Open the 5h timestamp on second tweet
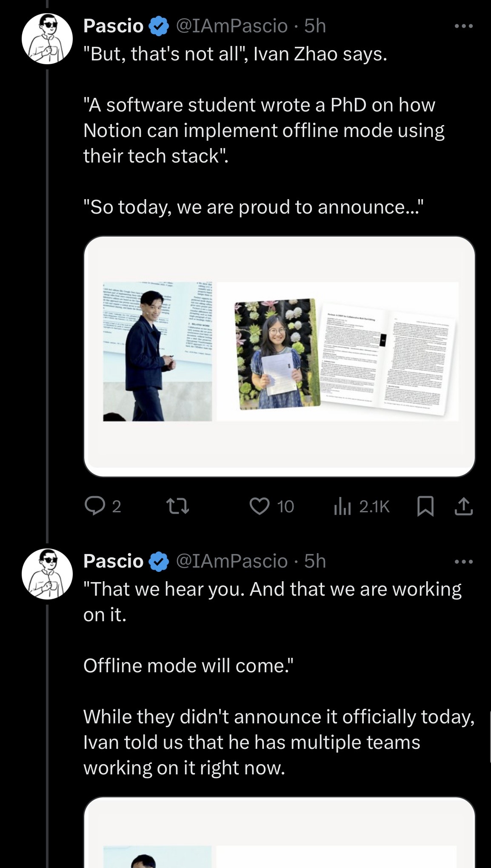This screenshot has height=868, width=491. [315, 562]
